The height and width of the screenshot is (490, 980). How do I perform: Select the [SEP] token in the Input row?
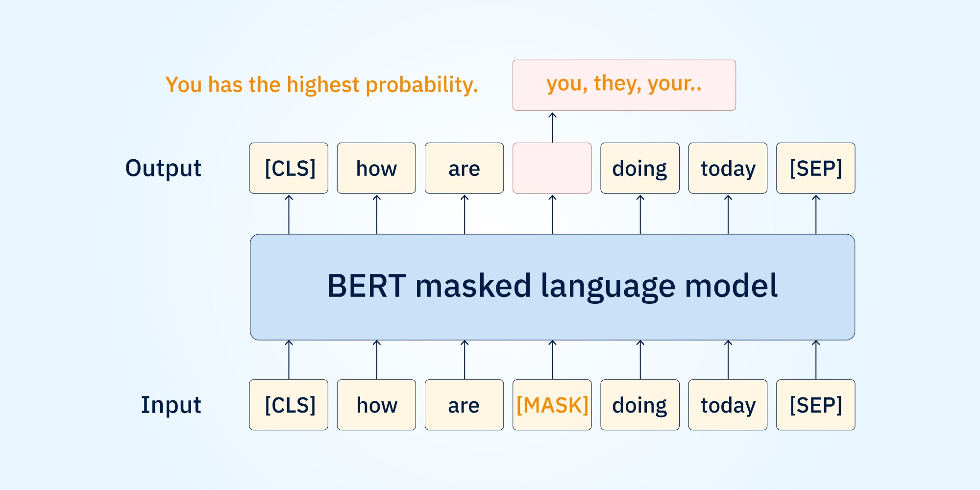pyautogui.click(x=815, y=405)
